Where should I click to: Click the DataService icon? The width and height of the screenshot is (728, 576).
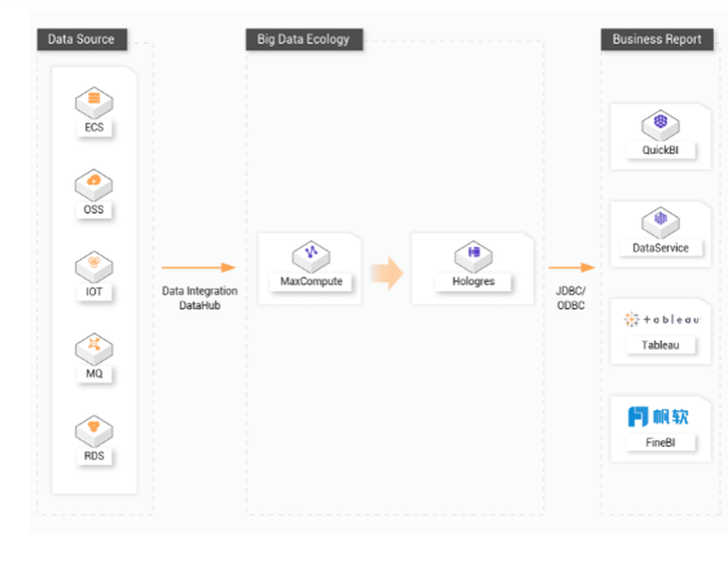pyautogui.click(x=660, y=221)
